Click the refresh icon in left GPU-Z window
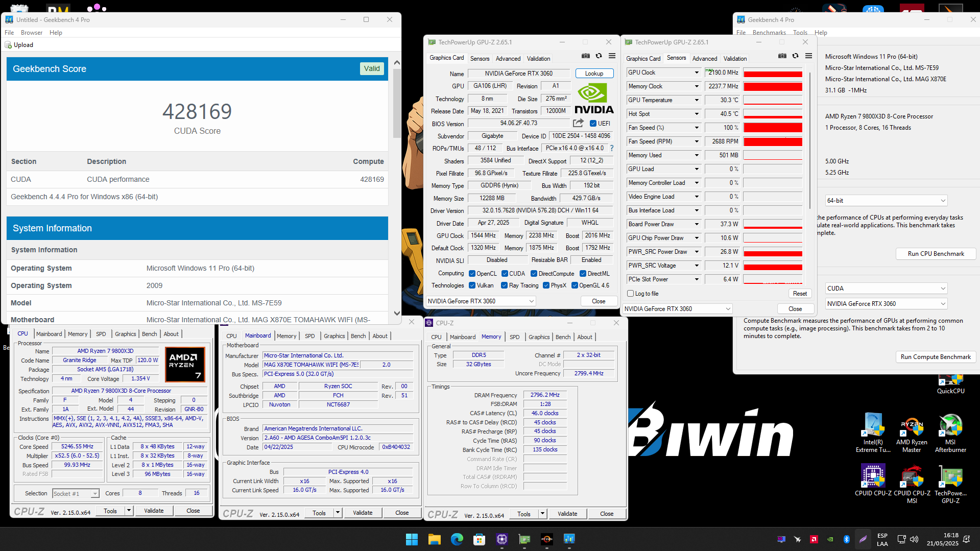980x551 pixels. pos(599,56)
